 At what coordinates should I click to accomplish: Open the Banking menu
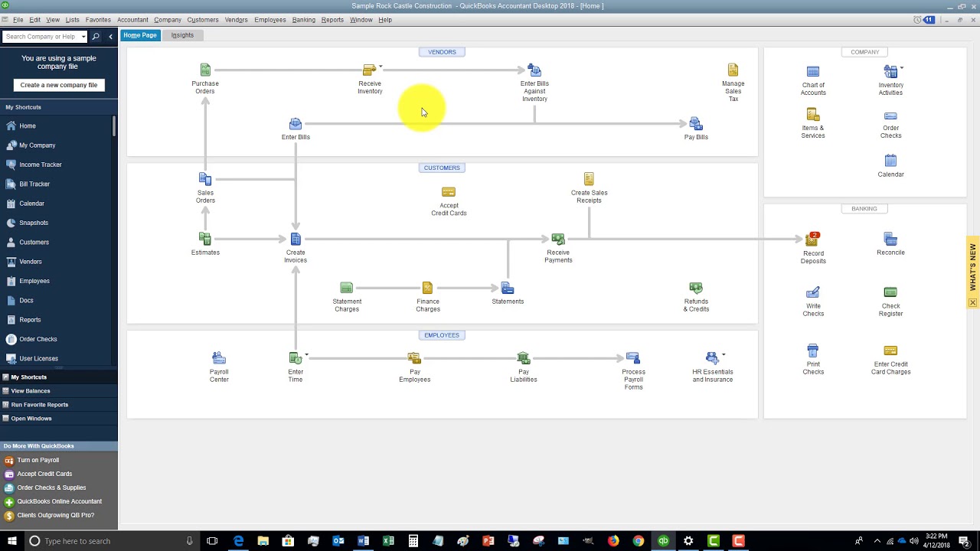[303, 20]
